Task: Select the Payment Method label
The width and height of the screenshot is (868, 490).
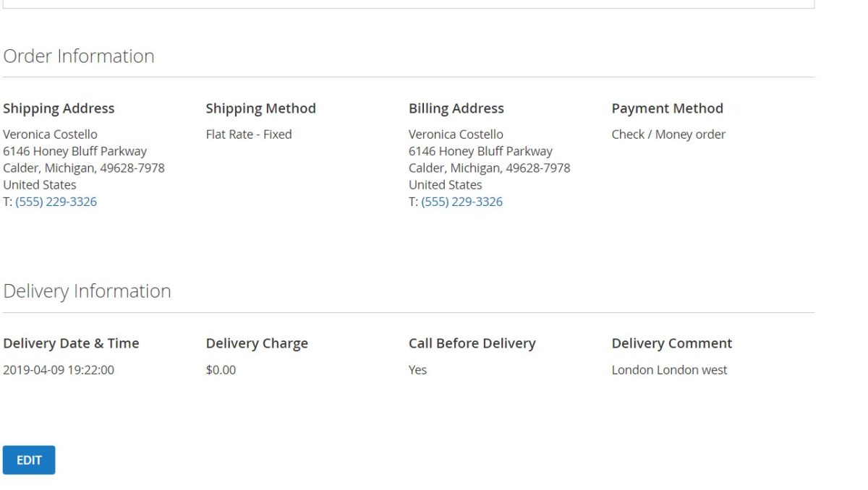Action: point(667,108)
